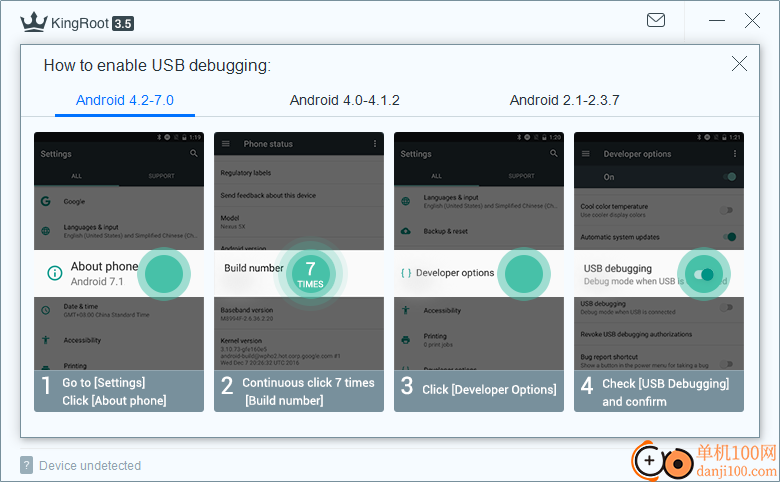Switch to the Android 4.0-4.1.2 tab
The width and height of the screenshot is (780, 482).
pyautogui.click(x=344, y=100)
